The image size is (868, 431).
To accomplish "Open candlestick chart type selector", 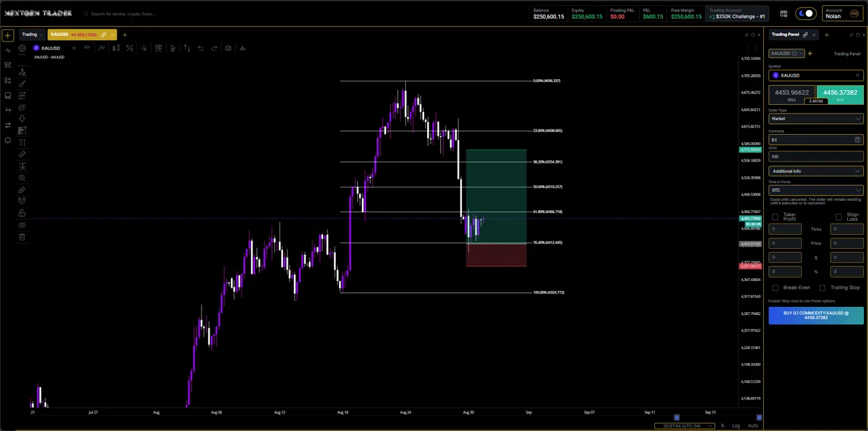I will click(x=116, y=48).
